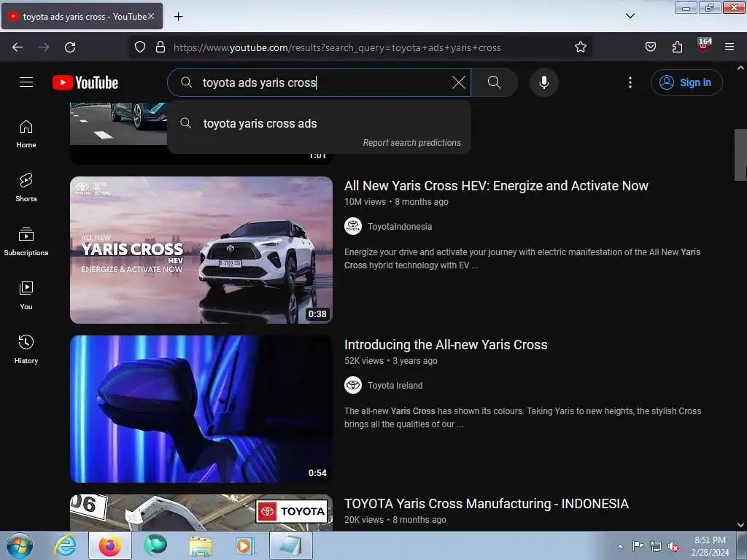Click the padlock site info icon
The width and height of the screenshot is (747, 560).
click(160, 47)
